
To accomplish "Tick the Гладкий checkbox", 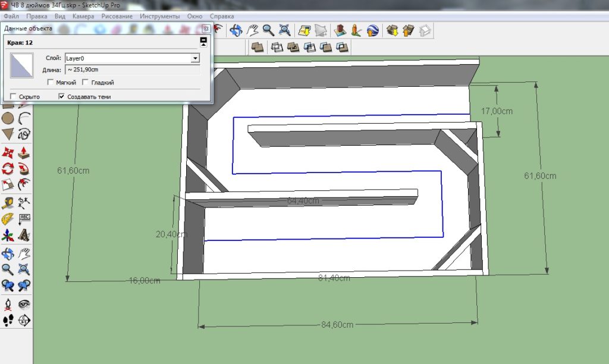I will point(86,83).
